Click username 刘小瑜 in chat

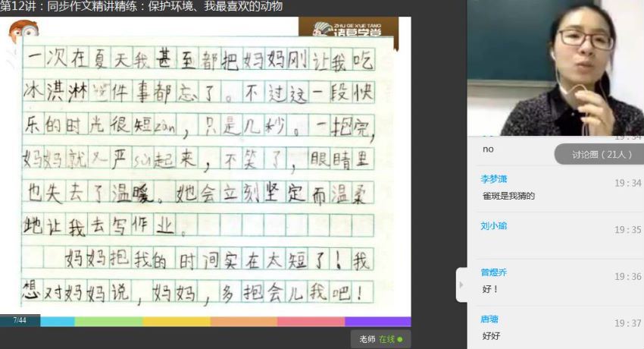[494, 225]
